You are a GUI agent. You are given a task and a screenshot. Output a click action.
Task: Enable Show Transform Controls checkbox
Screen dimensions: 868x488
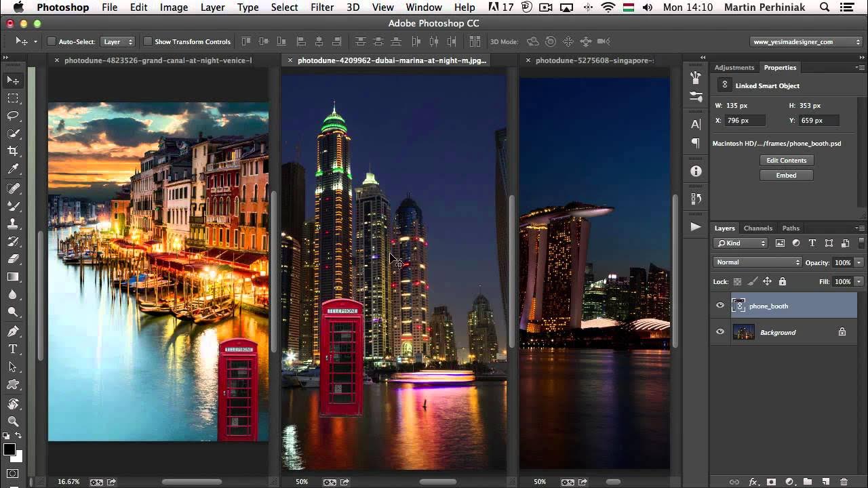pos(147,41)
